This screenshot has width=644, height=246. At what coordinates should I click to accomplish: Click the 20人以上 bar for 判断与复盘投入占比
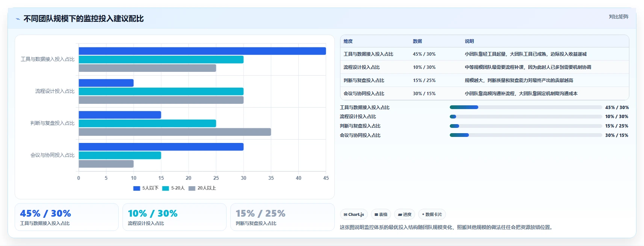[175, 132]
